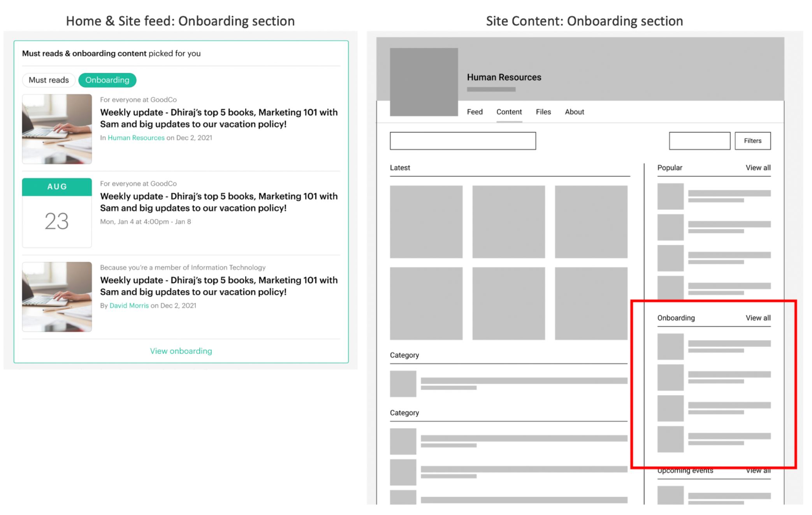Click View all next to Onboarding
The width and height of the screenshot is (812, 515).
pyautogui.click(x=758, y=318)
